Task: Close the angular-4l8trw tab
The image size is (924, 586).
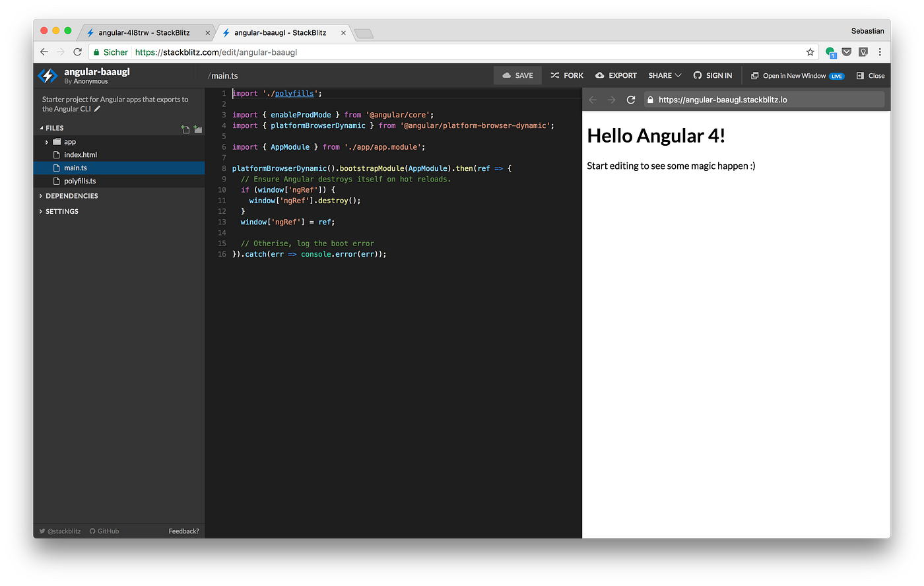Action: (x=207, y=32)
